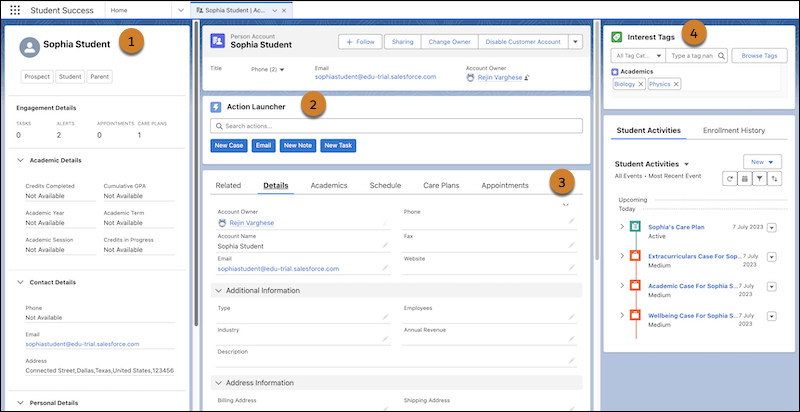Switch to the Related tab

[228, 186]
